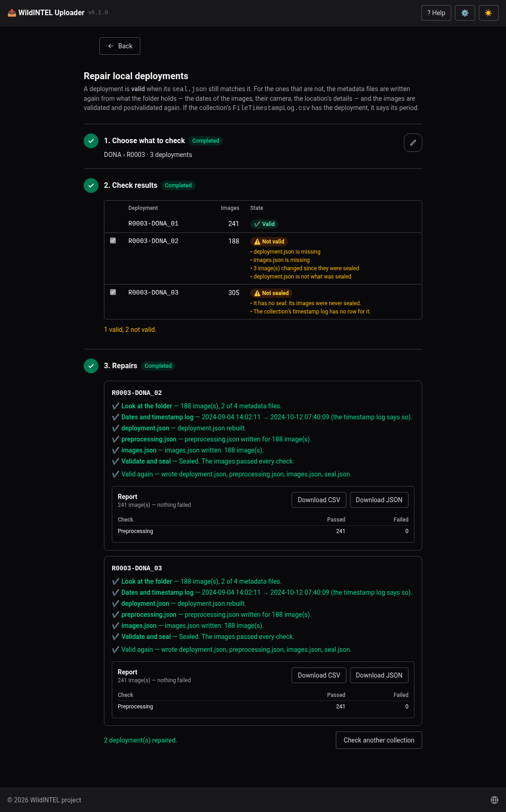Click the image count 188 in the results table
506x812 pixels.
point(234,241)
